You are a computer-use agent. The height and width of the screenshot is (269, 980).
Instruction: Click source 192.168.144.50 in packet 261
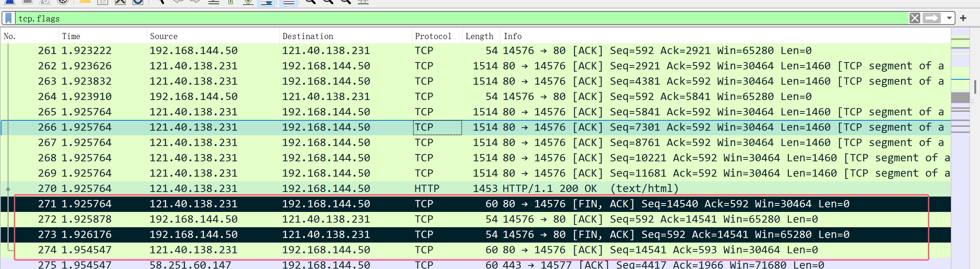[x=193, y=51]
